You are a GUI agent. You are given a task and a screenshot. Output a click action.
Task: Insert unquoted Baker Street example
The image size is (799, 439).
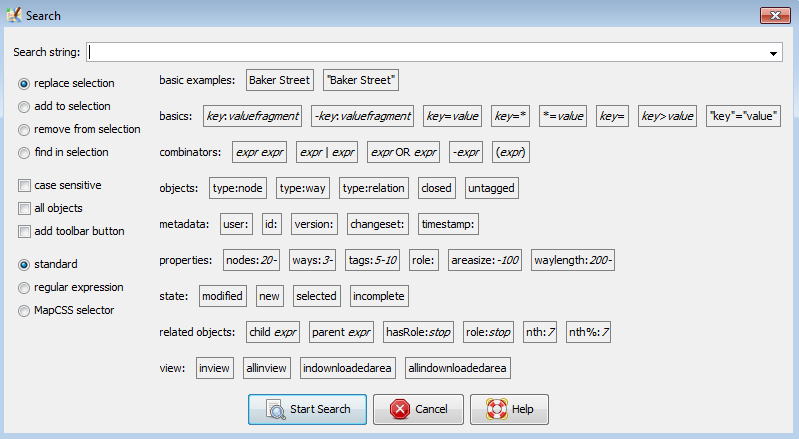[280, 80]
